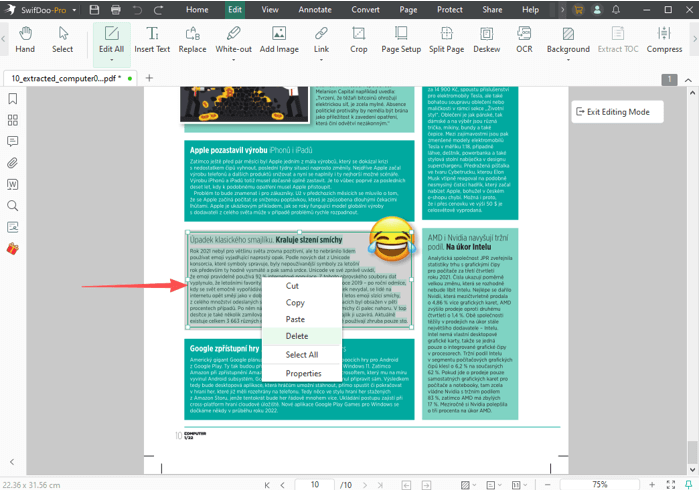Start OCR recognition
Image resolution: width=700 pixels, height=490 pixels.
[x=524, y=40]
